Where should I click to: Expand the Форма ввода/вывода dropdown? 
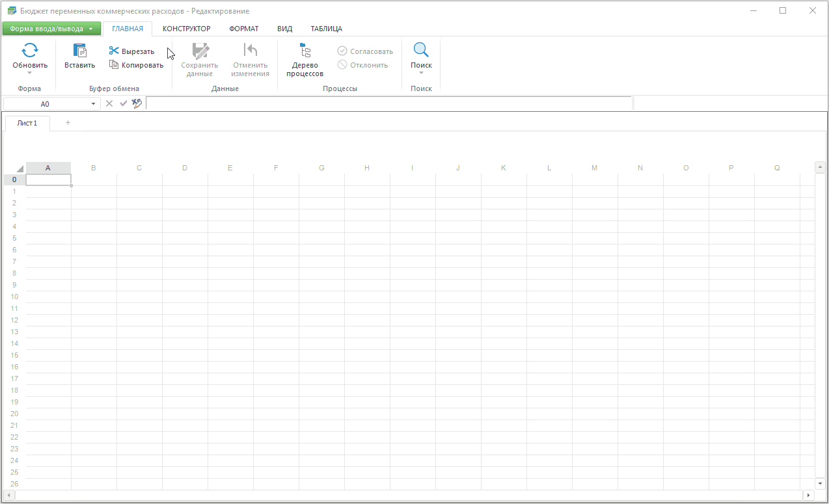pos(90,29)
